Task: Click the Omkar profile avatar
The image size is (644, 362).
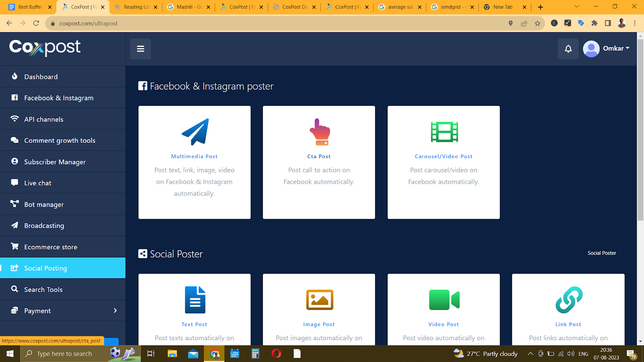Action: click(591, 49)
